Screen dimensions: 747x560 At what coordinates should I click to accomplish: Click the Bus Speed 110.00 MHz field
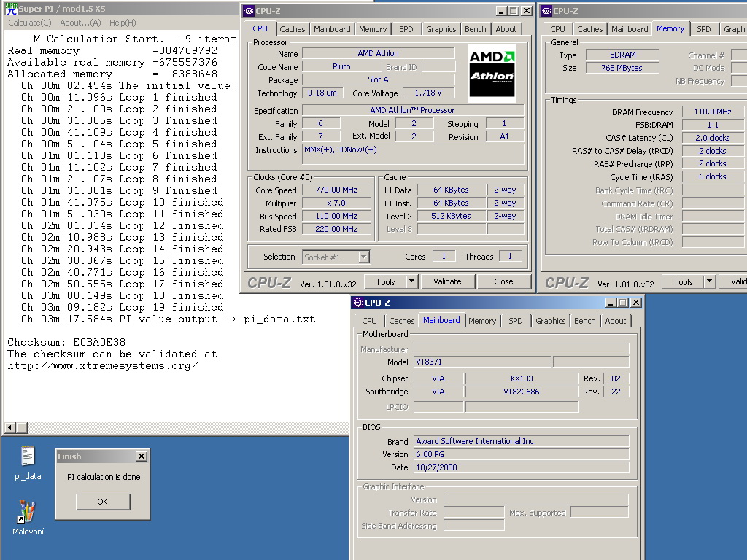(x=336, y=216)
